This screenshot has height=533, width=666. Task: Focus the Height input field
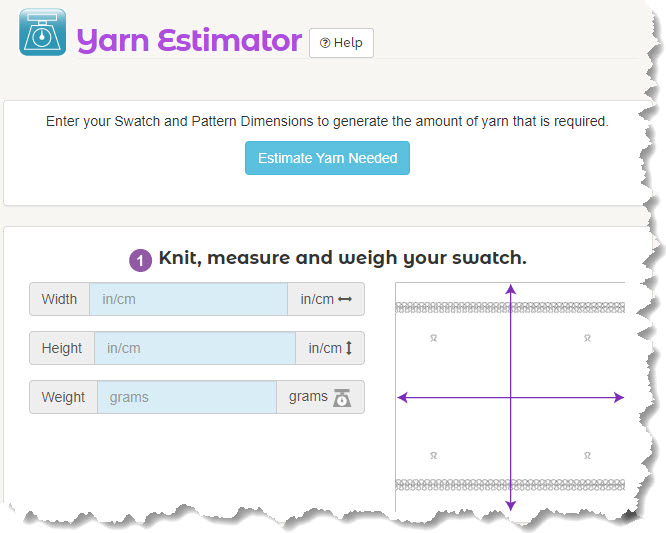(x=195, y=348)
